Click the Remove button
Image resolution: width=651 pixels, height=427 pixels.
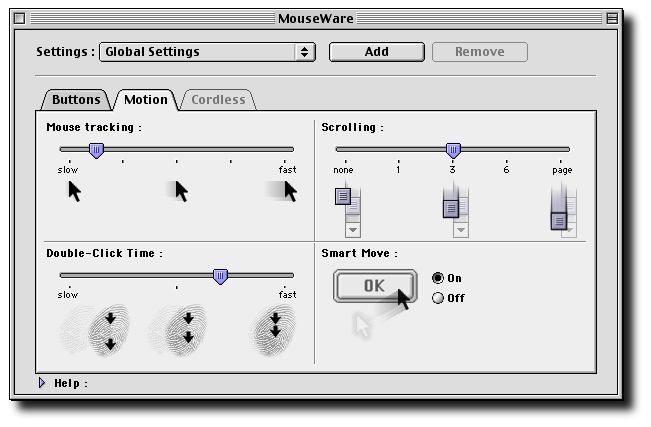click(480, 52)
